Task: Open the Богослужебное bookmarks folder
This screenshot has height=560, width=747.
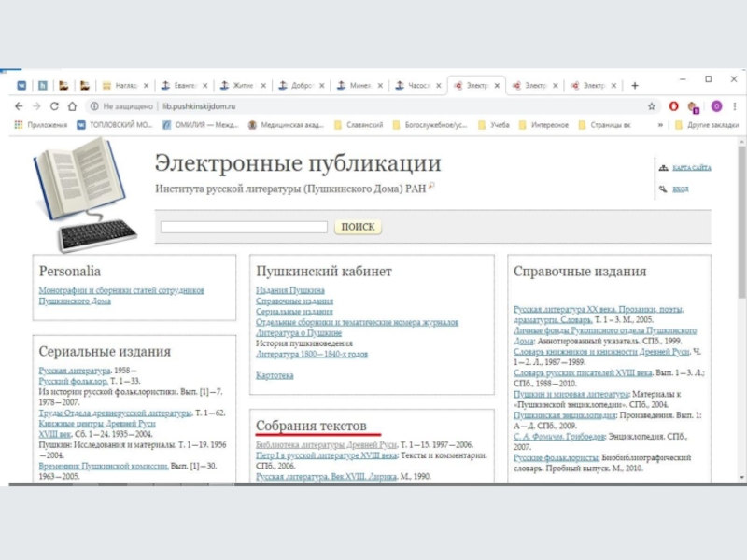Action: tap(430, 125)
